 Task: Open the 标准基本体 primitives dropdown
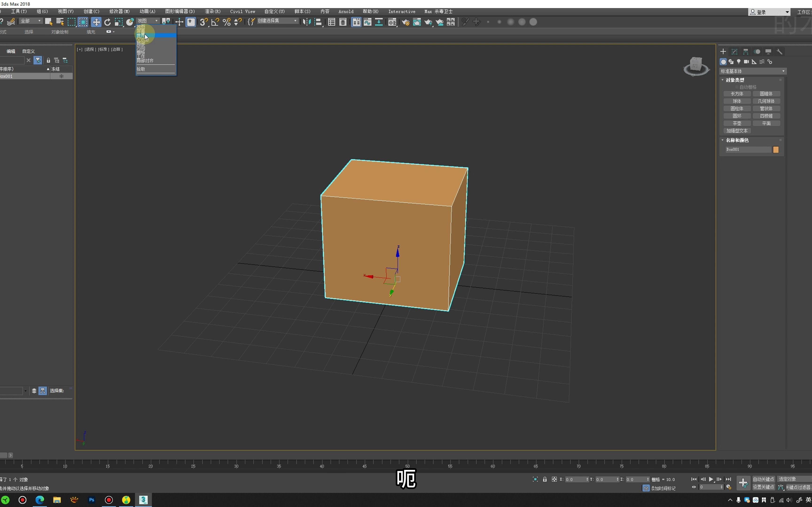coord(753,71)
